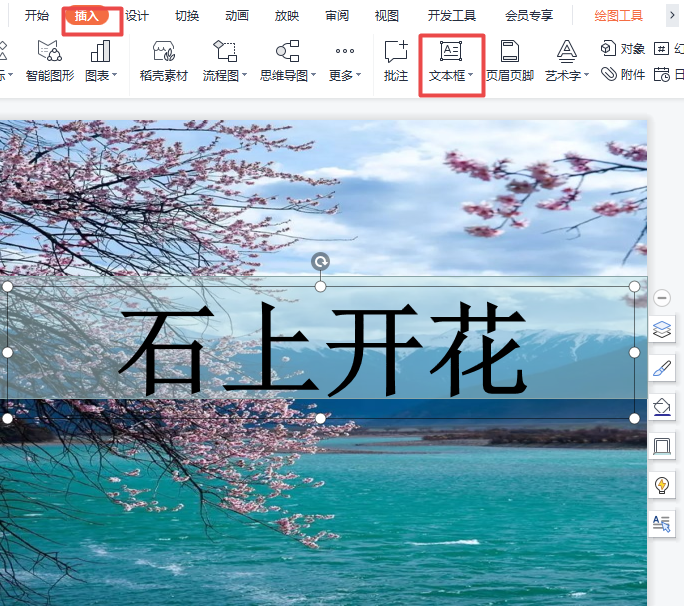Click the bottom-right corner handle of the text box
This screenshot has width=684, height=606.
point(634,418)
